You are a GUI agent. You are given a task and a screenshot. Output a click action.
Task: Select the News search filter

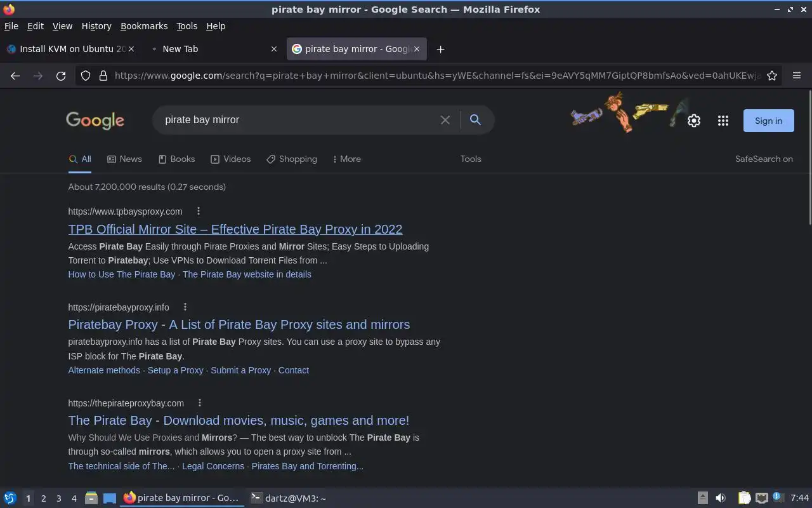tap(124, 159)
